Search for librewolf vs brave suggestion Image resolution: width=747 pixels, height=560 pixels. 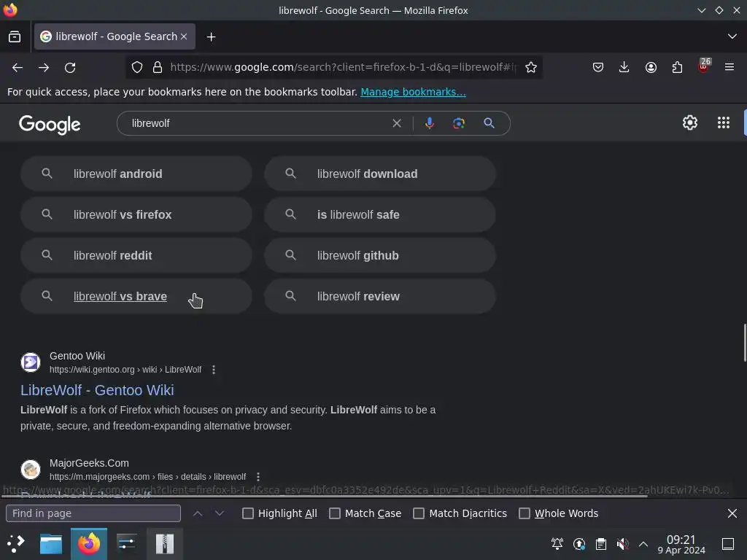click(136, 296)
